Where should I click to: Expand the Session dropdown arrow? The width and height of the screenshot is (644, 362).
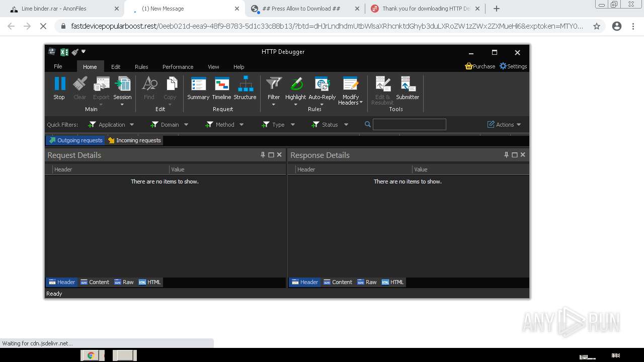(x=122, y=105)
